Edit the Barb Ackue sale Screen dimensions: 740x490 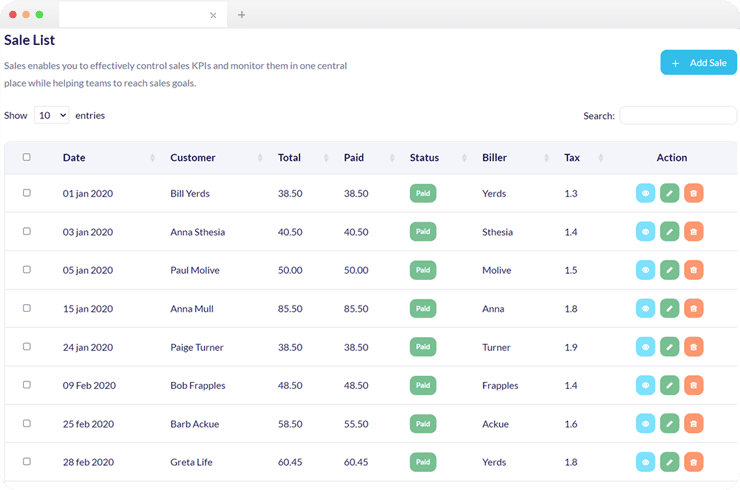pyautogui.click(x=669, y=423)
